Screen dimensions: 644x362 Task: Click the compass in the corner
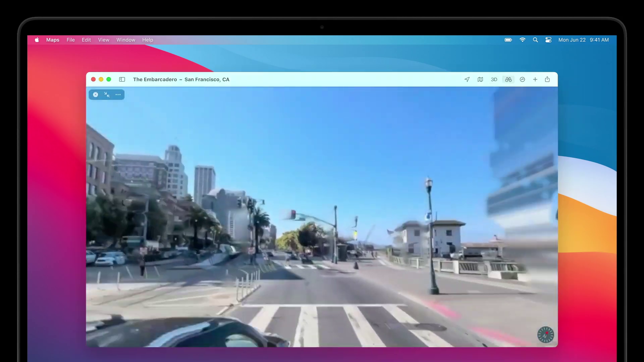click(x=545, y=335)
